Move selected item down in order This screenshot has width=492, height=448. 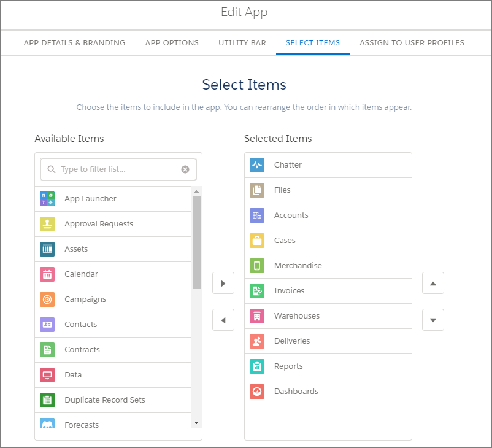click(x=433, y=320)
